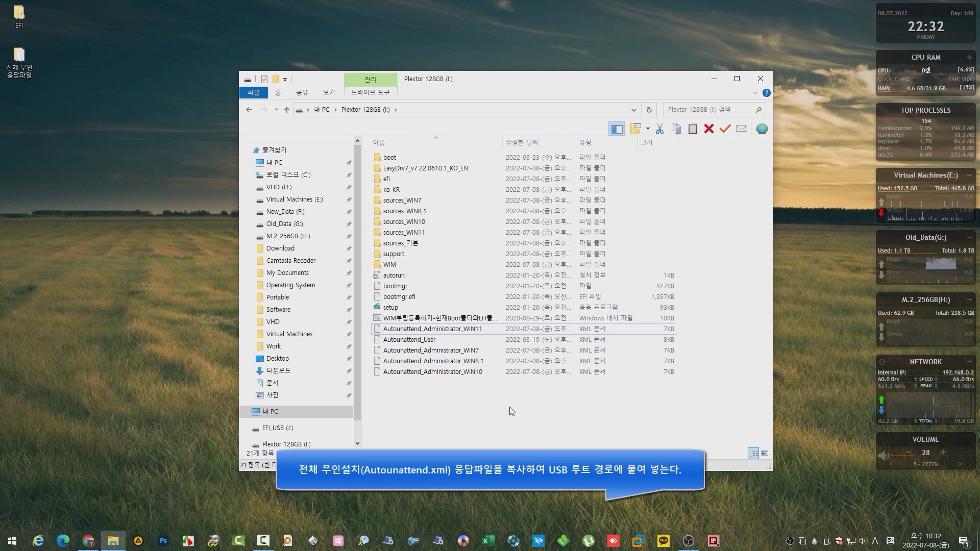Open the 홈 ribbon tab
Image resolution: width=980 pixels, height=551 pixels.
[x=278, y=92]
